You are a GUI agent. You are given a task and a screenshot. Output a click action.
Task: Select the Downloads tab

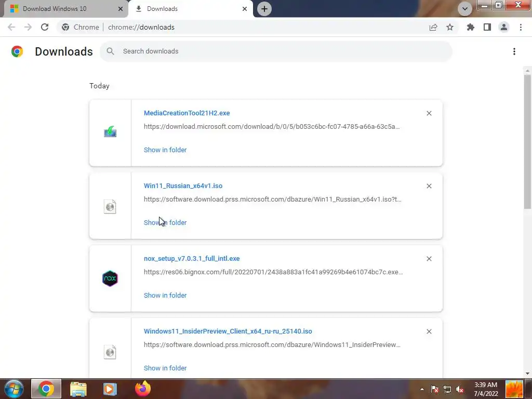[191, 9]
